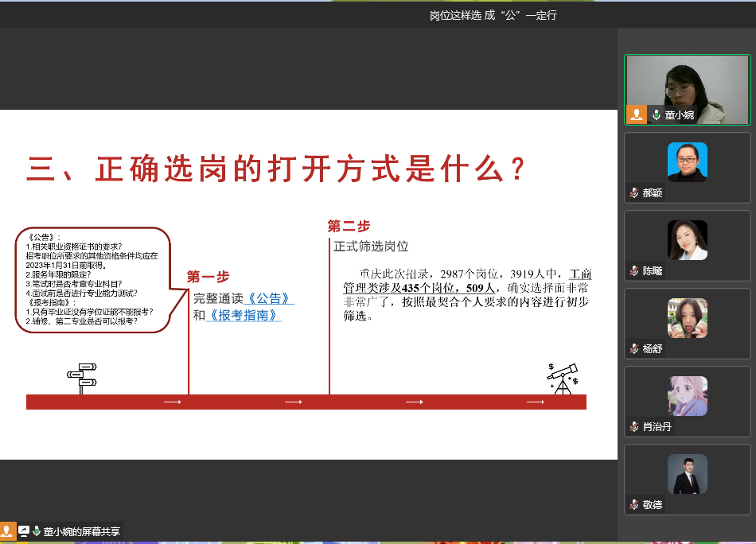Image resolution: width=756 pixels, height=544 pixels.
Task: Click the green microphone icon on 董小婉's video tile
Action: coord(657,115)
